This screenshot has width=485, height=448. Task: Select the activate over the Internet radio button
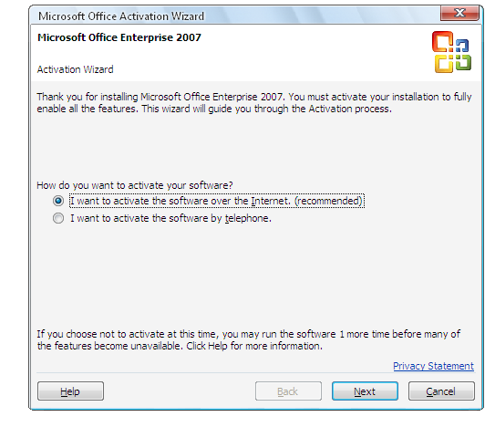coord(58,201)
